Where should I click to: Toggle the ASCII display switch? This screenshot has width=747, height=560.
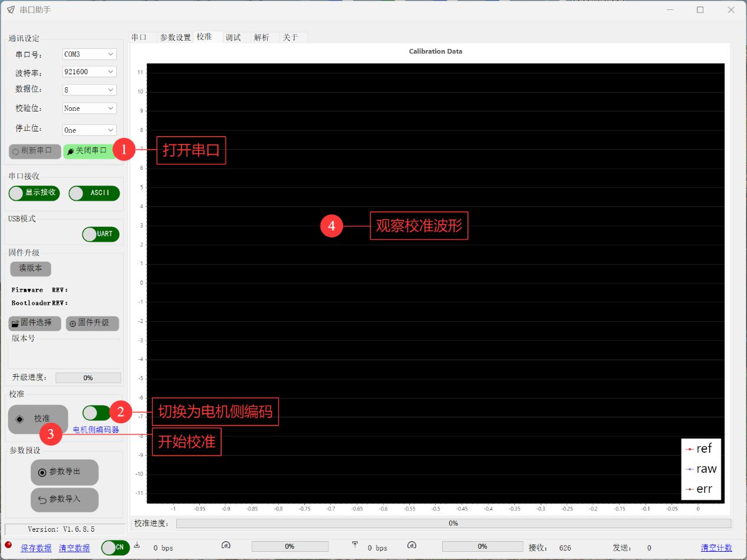click(x=94, y=193)
